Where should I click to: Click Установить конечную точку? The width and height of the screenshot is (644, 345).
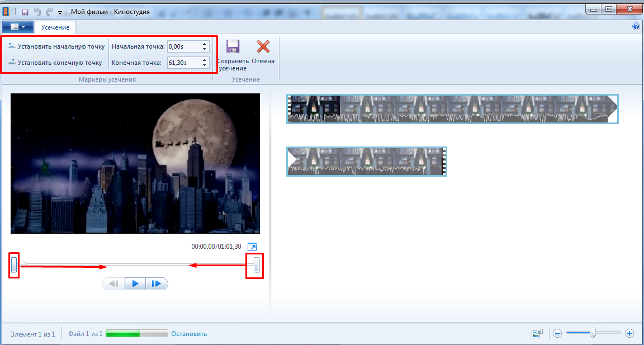(x=55, y=63)
